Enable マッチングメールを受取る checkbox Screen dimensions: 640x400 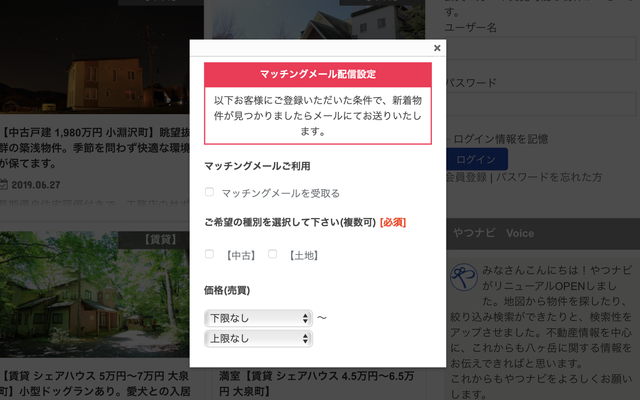(x=209, y=192)
